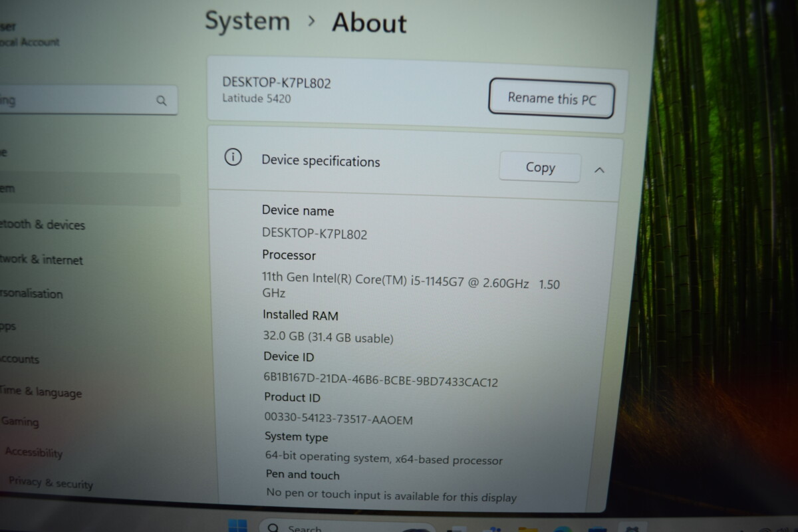Viewport: 798px width, 532px height.
Task: Click the Settings search field
Action: tap(88, 100)
